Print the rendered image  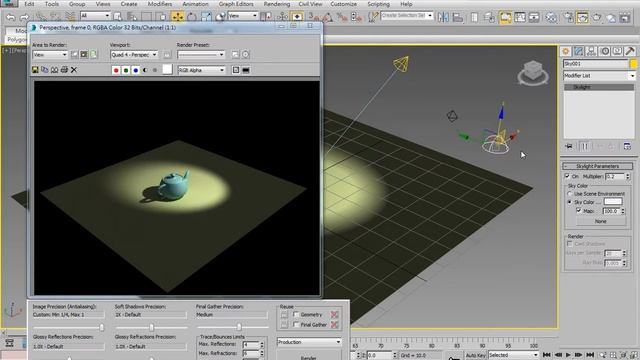point(64,70)
